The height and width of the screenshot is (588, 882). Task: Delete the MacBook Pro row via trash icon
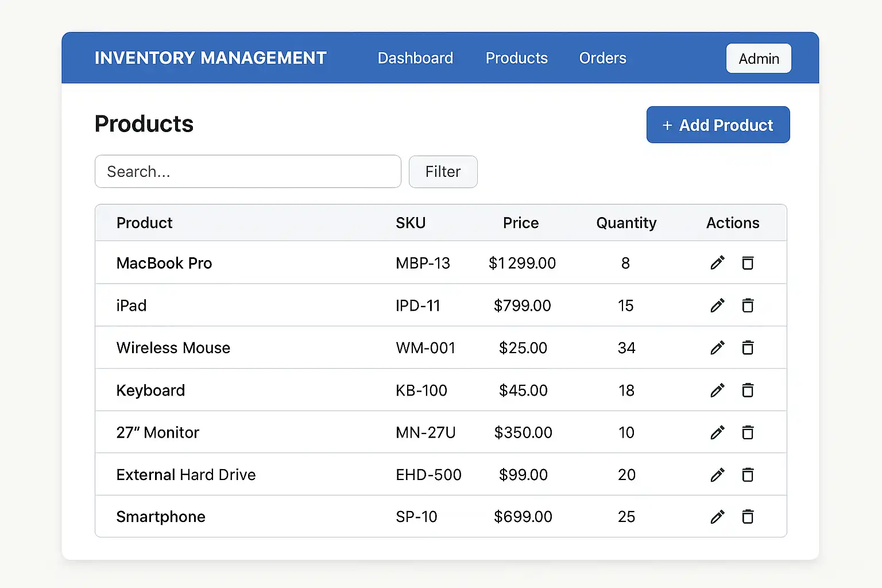[x=748, y=263]
